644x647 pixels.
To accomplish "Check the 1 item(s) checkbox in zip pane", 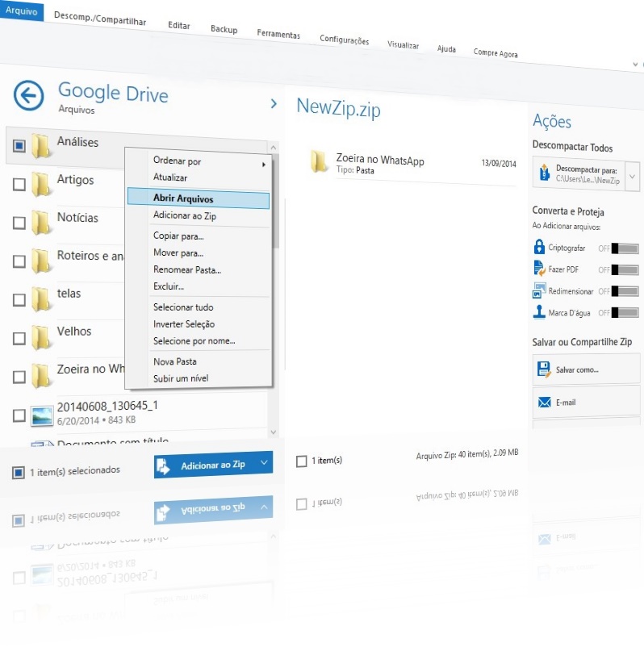I will point(302,461).
